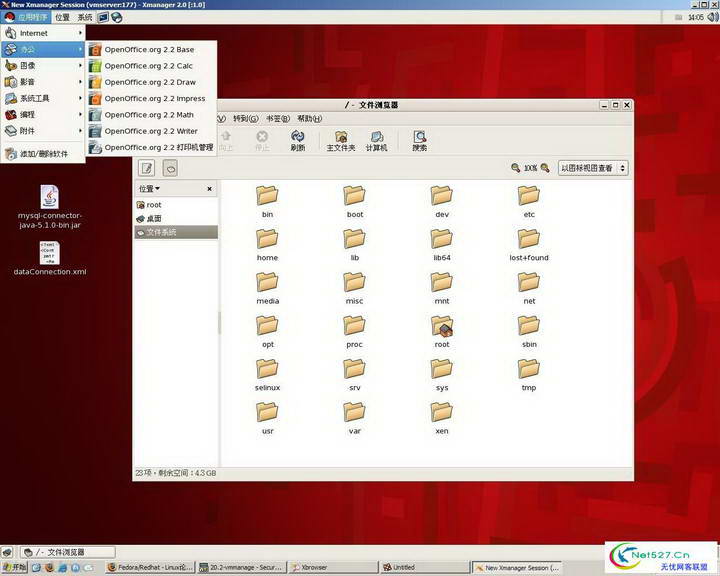Click the Xbrowser taskbar button
Screen dimensions: 720x576
(x=313, y=567)
